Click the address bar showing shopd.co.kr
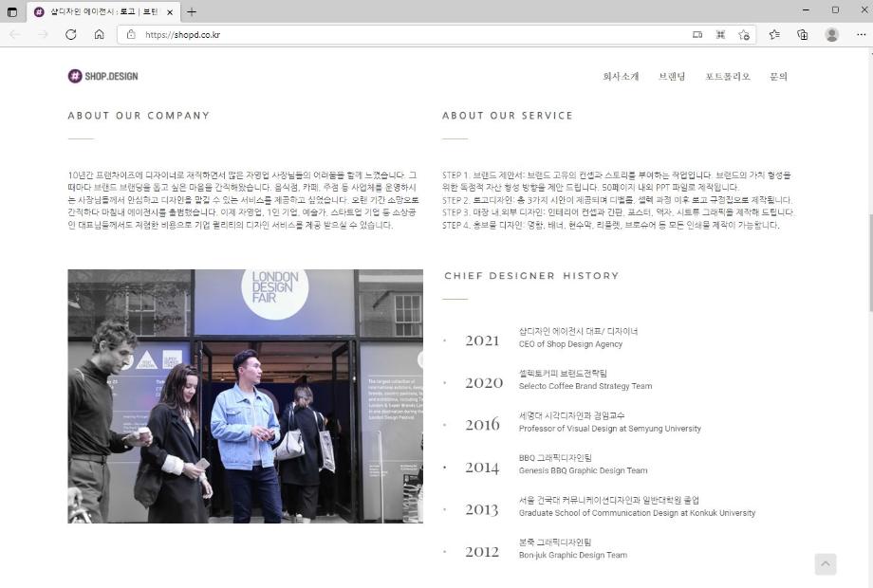 [x=408, y=34]
